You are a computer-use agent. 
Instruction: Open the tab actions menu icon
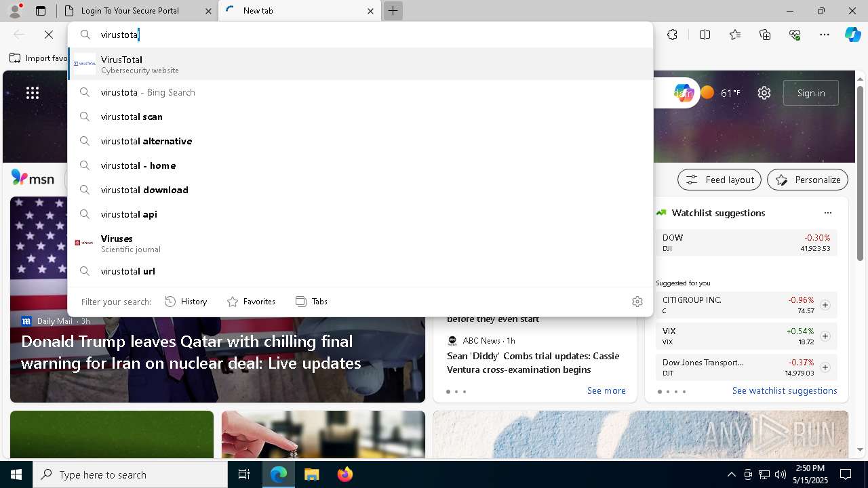(x=41, y=11)
